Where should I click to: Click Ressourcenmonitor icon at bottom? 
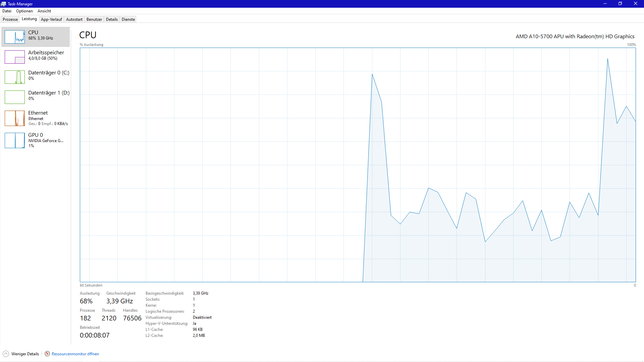pos(47,354)
